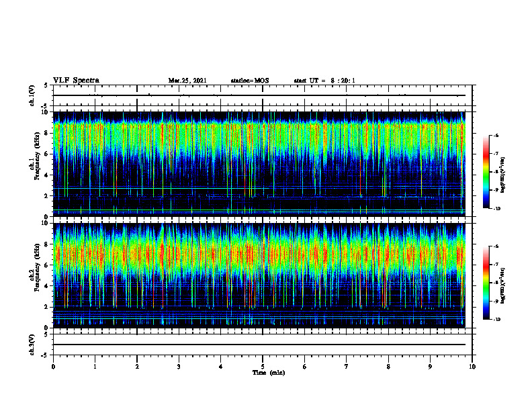Click the ch.1 voltage waveform trace
Viewport: 532px width, 411px height.
pos(259,95)
